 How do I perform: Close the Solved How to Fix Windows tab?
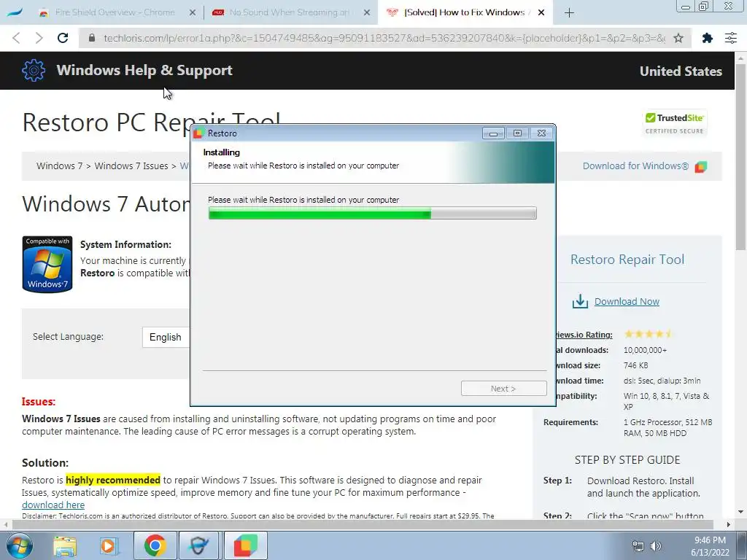[541, 13]
